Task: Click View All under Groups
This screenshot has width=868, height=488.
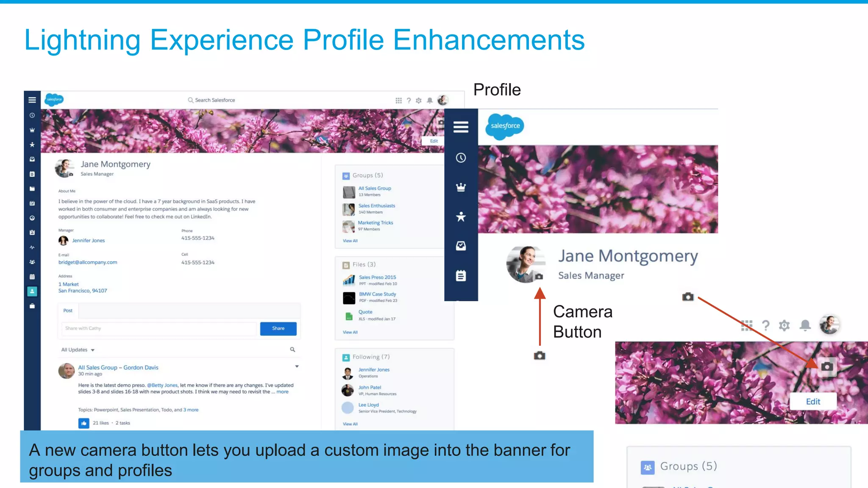Action: [350, 241]
